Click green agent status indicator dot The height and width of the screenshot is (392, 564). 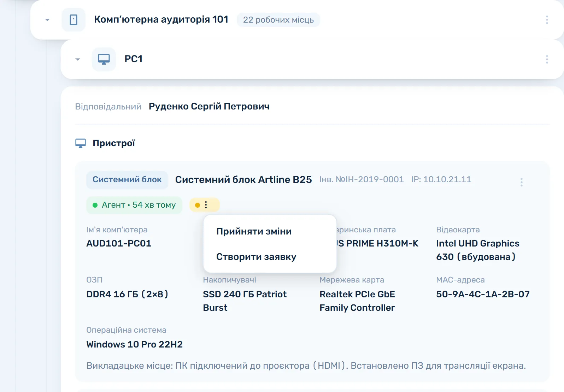pyautogui.click(x=95, y=205)
